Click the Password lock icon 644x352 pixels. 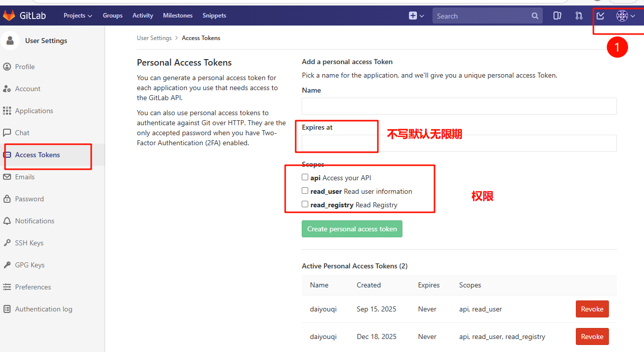pos(7,199)
